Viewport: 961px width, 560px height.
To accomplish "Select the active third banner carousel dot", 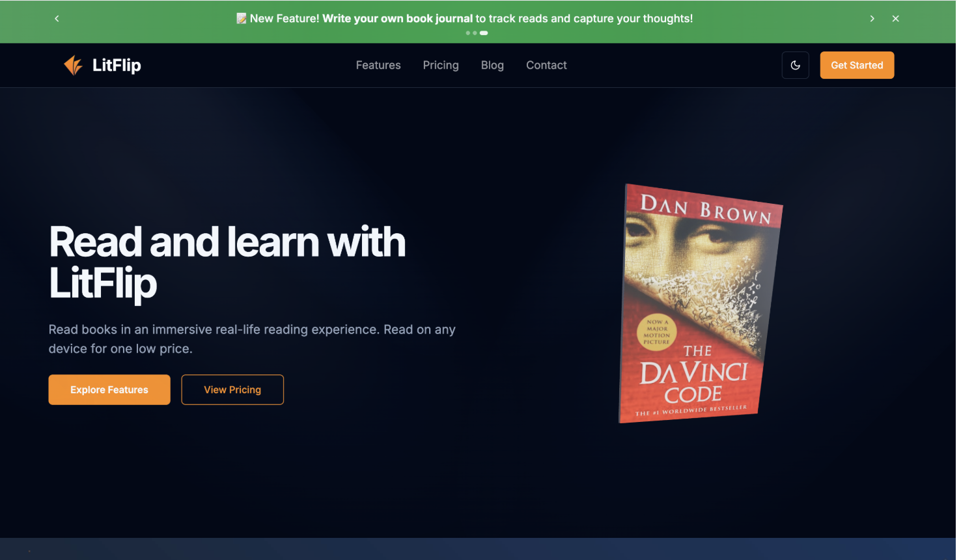I will click(484, 33).
